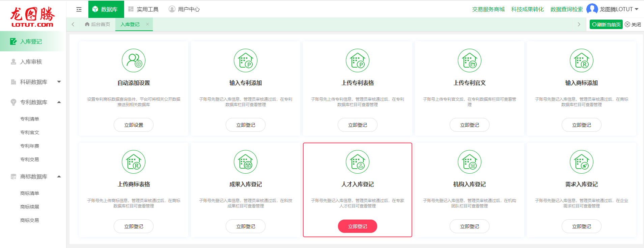
Task: Click the 上传专利官文 building icon
Action: [469, 60]
